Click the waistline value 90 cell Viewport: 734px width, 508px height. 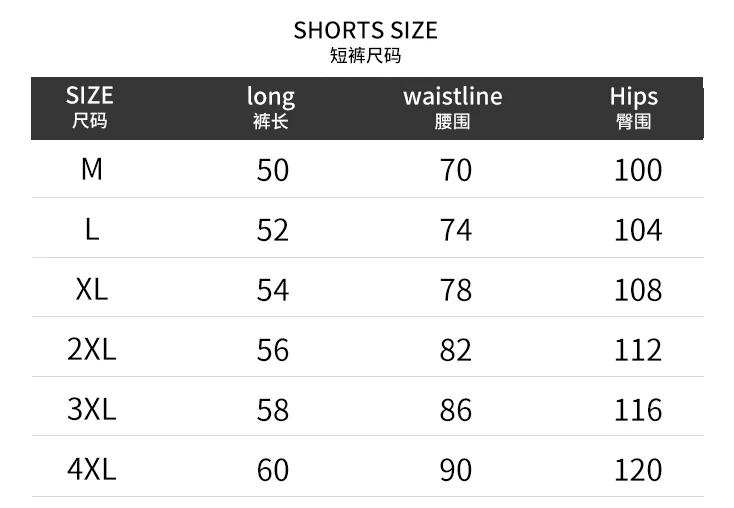[455, 469]
